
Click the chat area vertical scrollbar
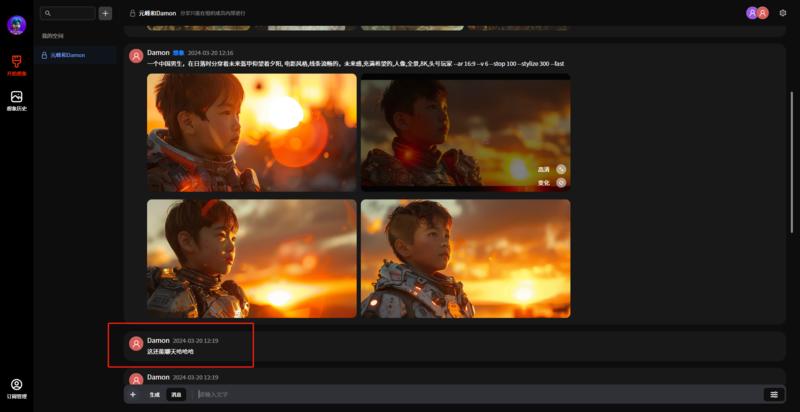tap(791, 150)
